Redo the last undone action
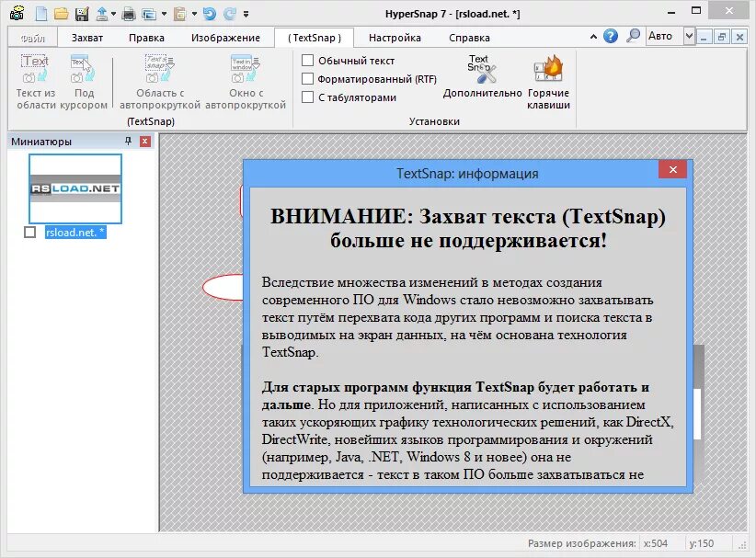Screen dimensions: 756x558 230,14
